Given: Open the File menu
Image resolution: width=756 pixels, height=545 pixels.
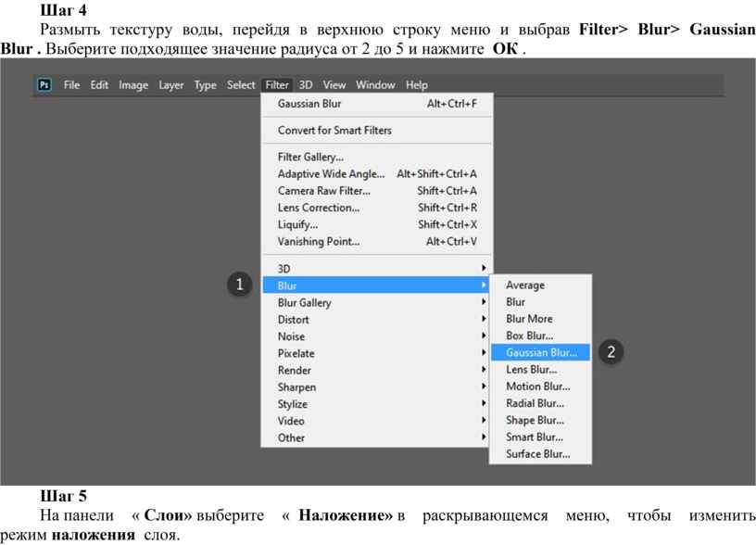Looking at the screenshot, I should (x=71, y=85).
